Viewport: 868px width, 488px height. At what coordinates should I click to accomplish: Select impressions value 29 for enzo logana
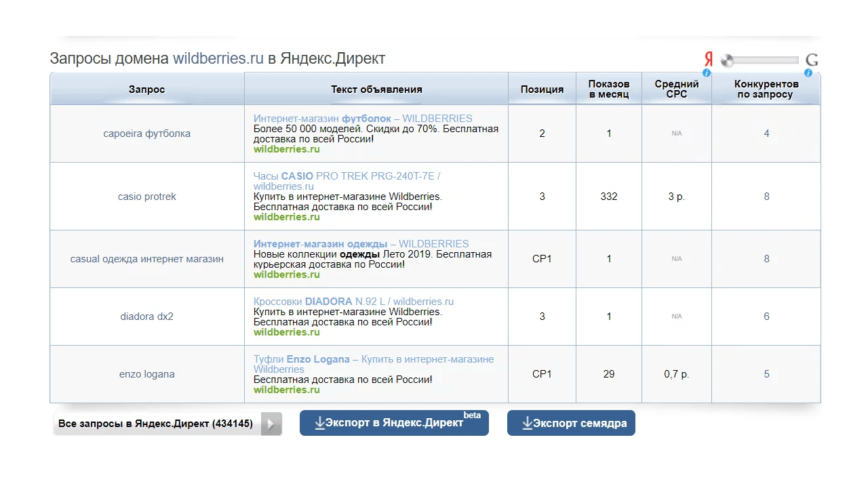tap(609, 374)
